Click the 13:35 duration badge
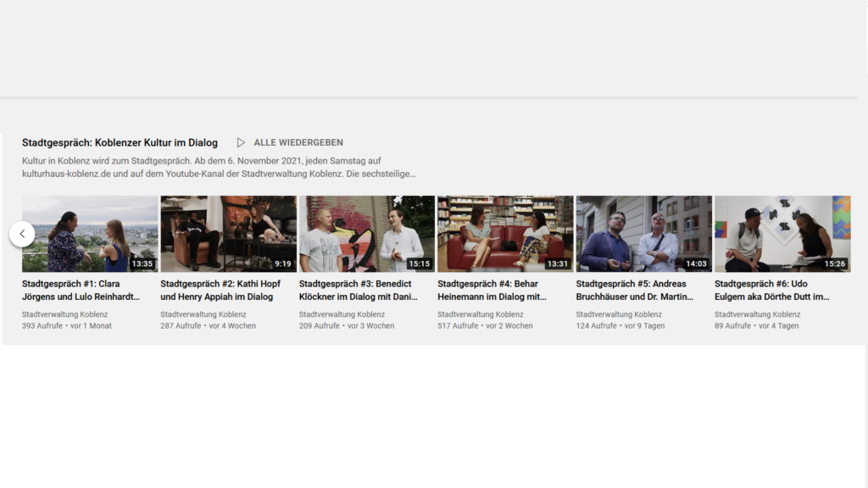The width and height of the screenshot is (868, 488). tap(142, 264)
